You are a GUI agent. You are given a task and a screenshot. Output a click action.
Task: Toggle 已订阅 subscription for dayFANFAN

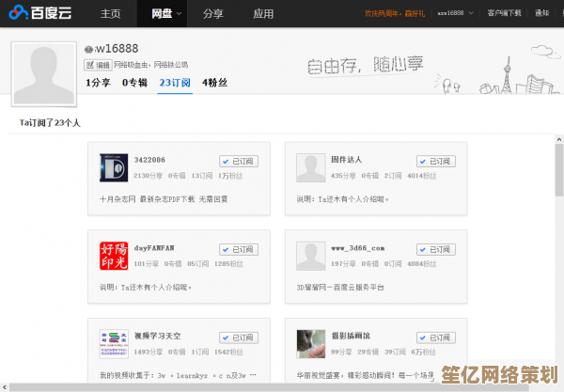[239, 249]
